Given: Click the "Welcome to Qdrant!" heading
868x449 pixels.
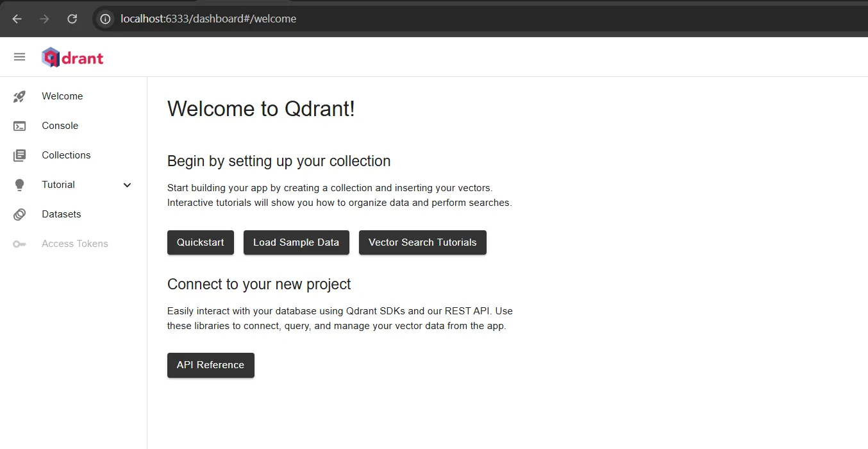Looking at the screenshot, I should pos(261,108).
